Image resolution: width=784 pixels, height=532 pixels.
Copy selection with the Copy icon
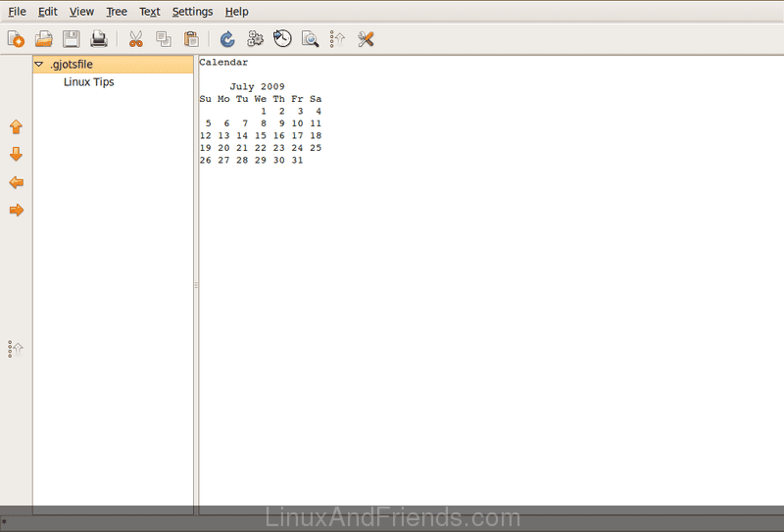click(164, 39)
